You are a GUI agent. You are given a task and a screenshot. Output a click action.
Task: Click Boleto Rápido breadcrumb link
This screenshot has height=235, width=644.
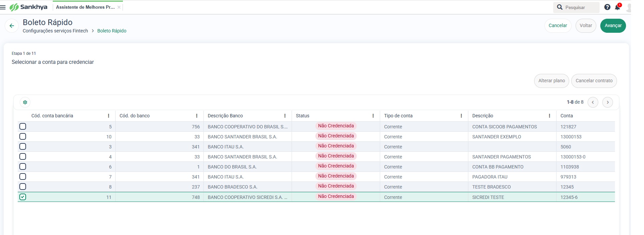coord(112,31)
